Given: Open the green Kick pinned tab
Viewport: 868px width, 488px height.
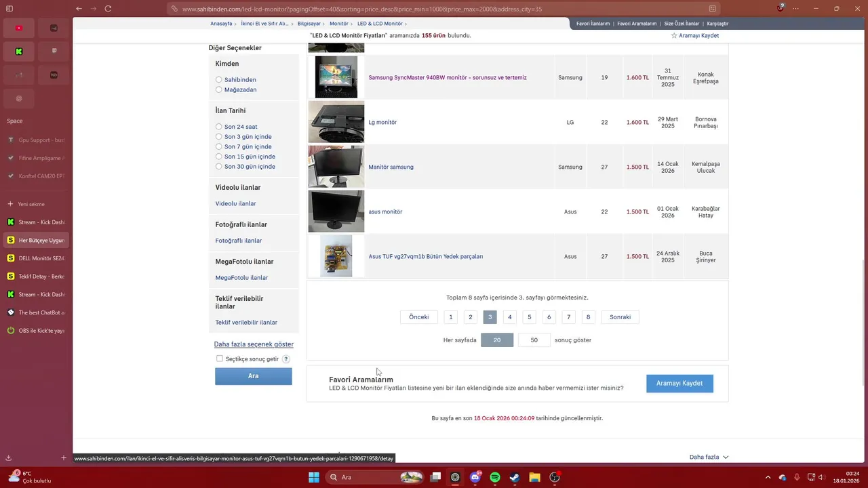Looking at the screenshot, I should [x=19, y=52].
